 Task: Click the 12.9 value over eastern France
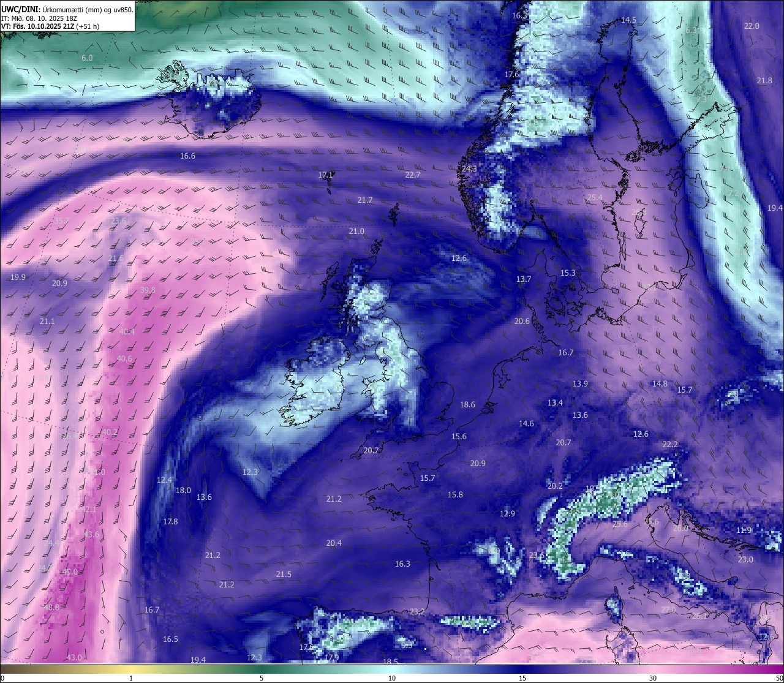[x=507, y=514]
